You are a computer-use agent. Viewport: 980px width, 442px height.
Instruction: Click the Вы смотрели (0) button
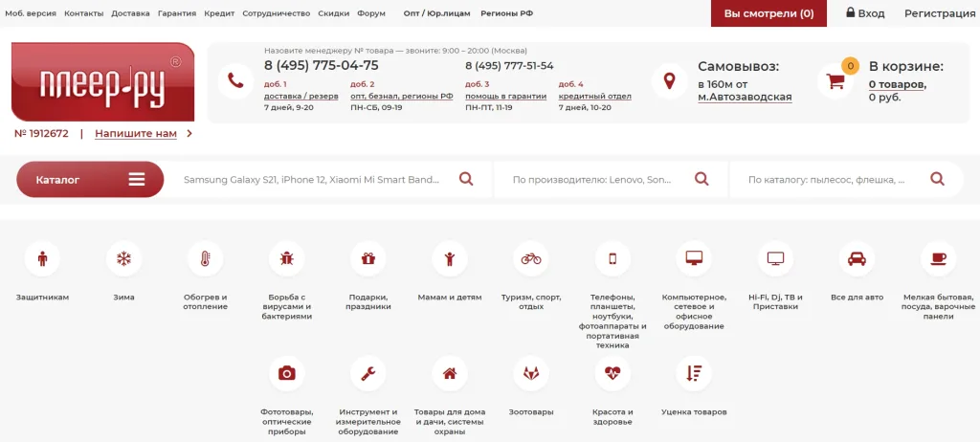click(768, 13)
